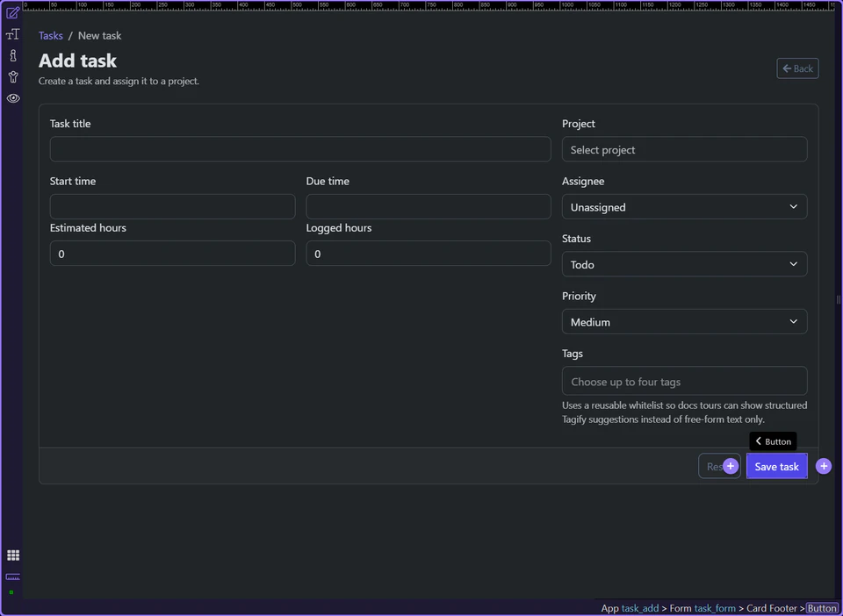Click the info icon in the sidebar
Screen dimensions: 843x616
point(12,54)
